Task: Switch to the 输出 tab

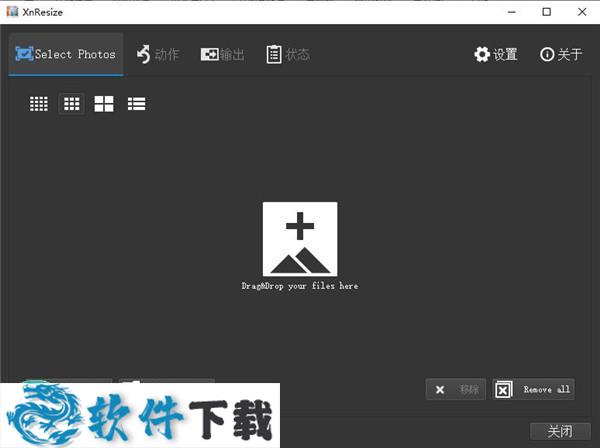Action: [222, 54]
